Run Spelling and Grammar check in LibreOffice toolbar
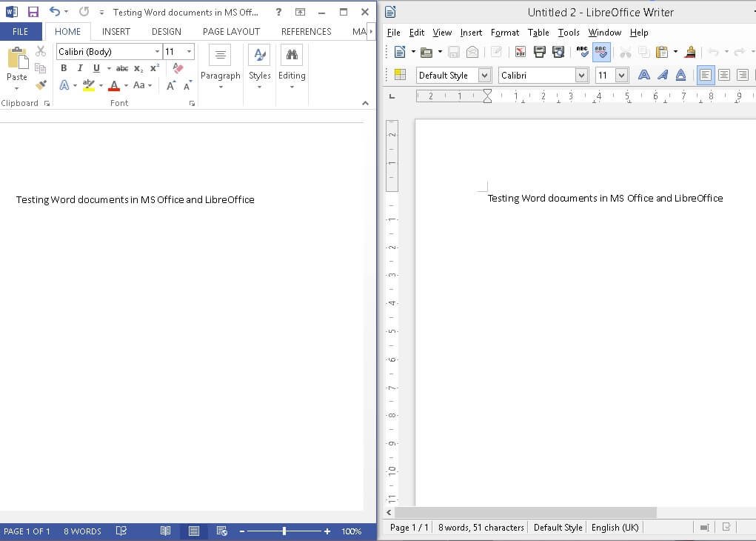The height and width of the screenshot is (541, 756). (583, 52)
